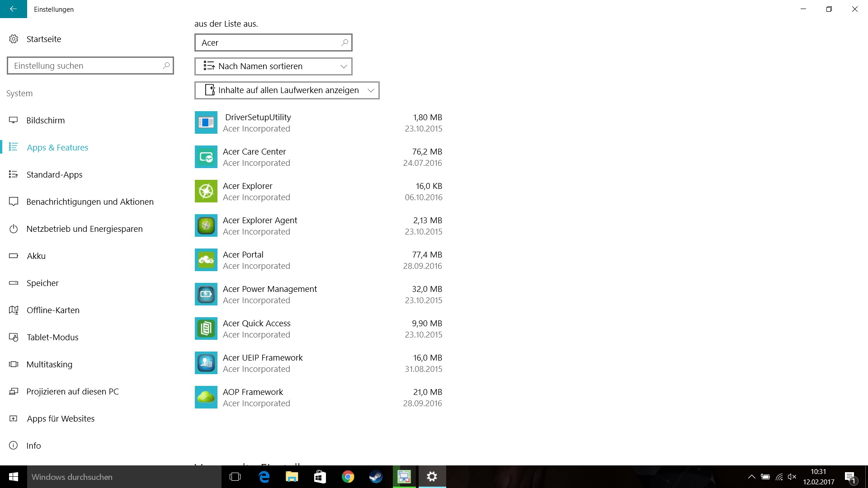Click the AOP Framework cloud icon
This screenshot has width=868, height=488.
pos(206,397)
